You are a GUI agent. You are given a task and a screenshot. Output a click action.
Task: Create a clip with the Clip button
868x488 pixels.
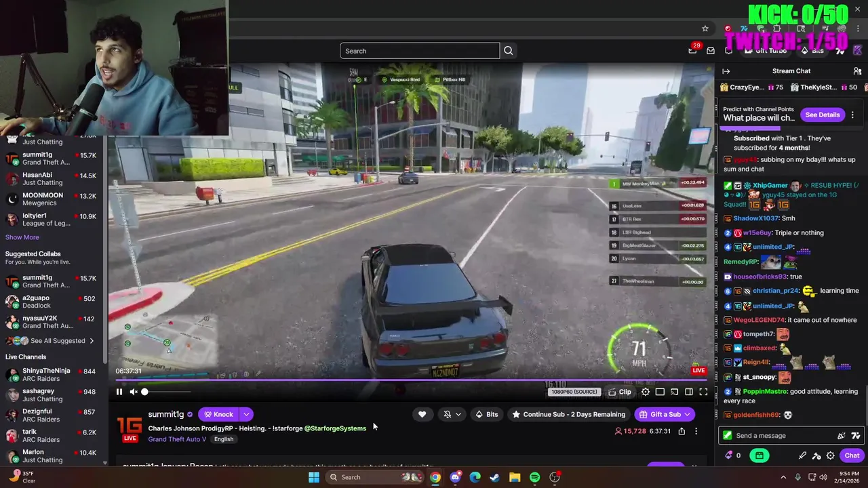[620, 392]
